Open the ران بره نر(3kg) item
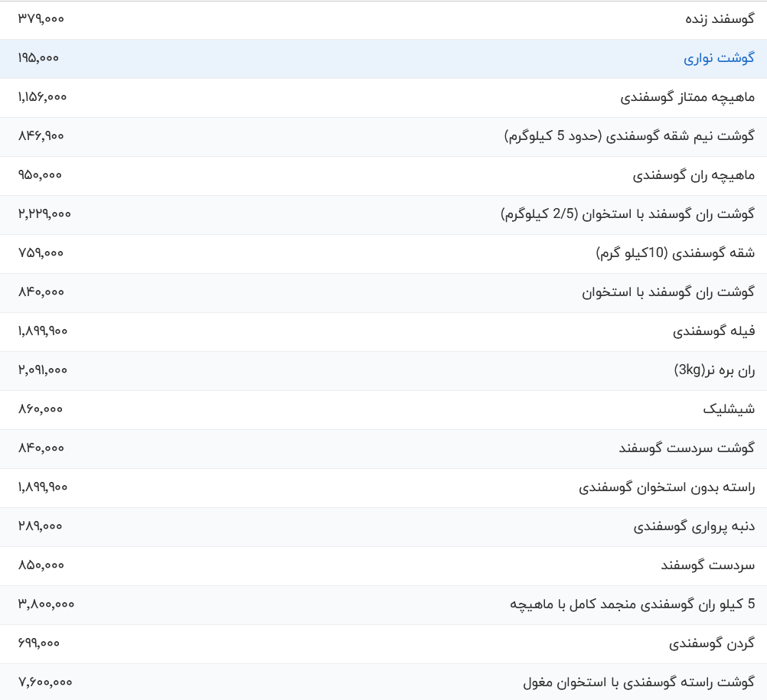767x700 pixels. click(714, 370)
